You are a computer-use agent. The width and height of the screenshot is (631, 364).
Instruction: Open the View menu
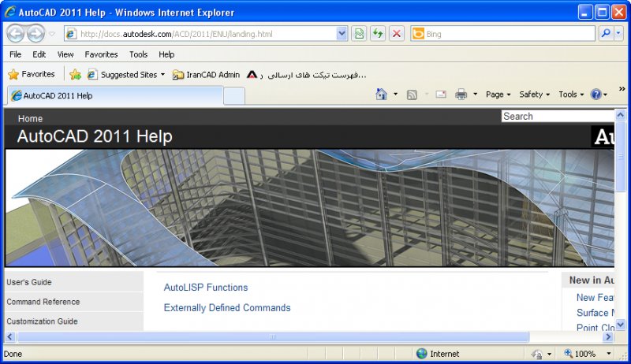(65, 54)
